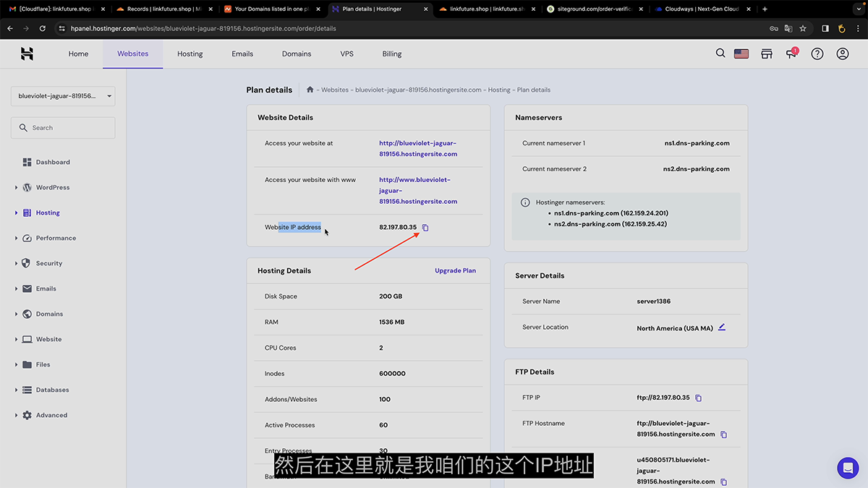Bookmark this page with the star
The width and height of the screenshot is (868, 488).
point(803,28)
